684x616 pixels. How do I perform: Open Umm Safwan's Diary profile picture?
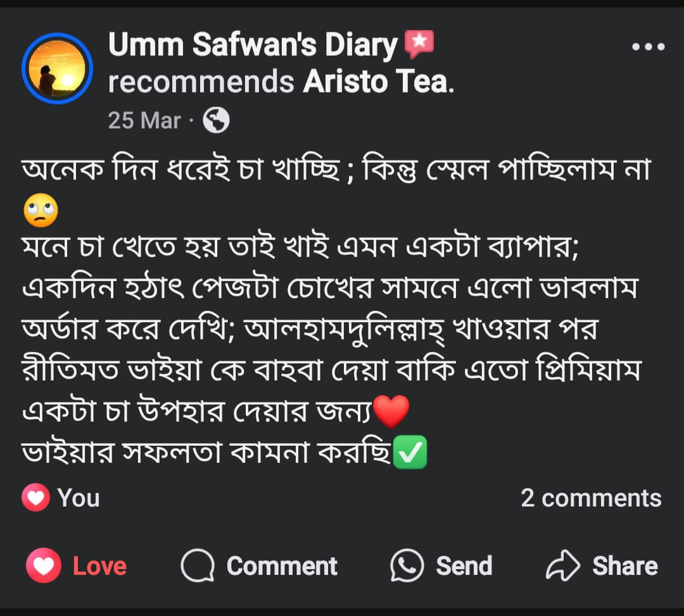click(57, 68)
